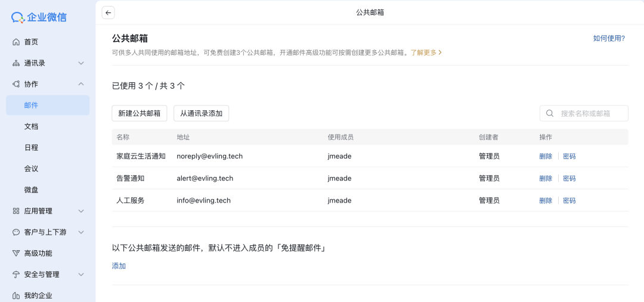Screen dimensions: 644x302
Task: Click 添加 under 免提醒邮件 section
Action: pos(119,266)
